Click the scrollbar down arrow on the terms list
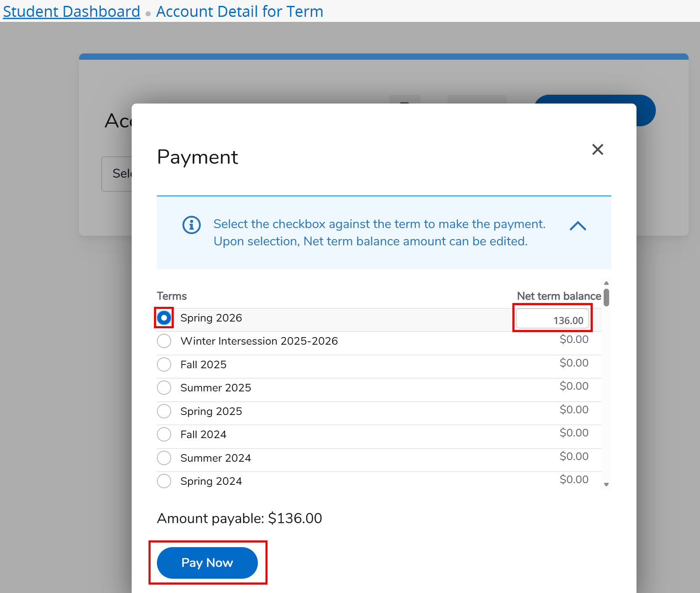Image resolution: width=700 pixels, height=593 pixels. point(606,484)
